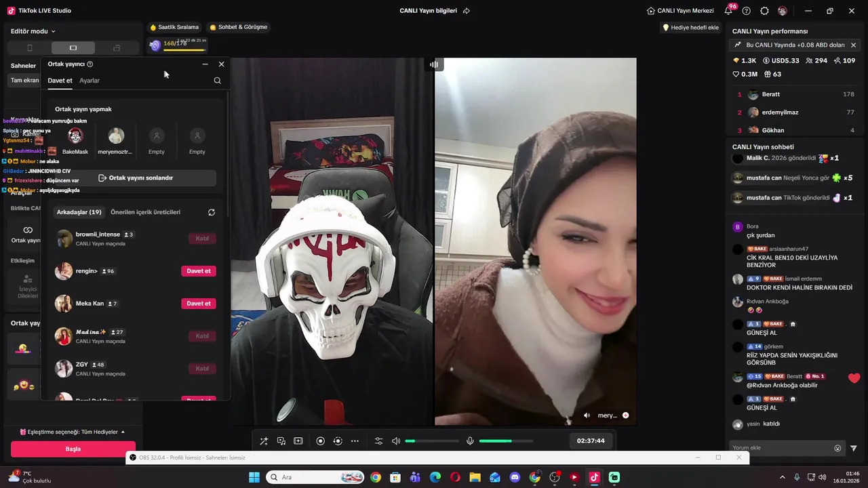Open the notifications bell icon

729,11
